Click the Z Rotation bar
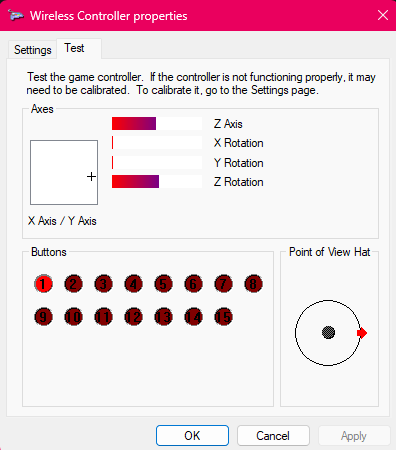The image size is (396, 450). point(157,182)
